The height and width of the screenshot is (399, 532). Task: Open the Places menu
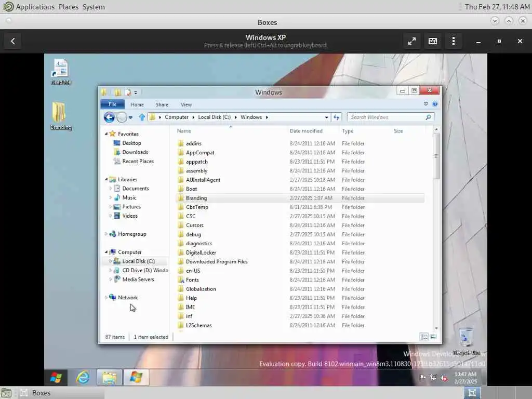68,7
